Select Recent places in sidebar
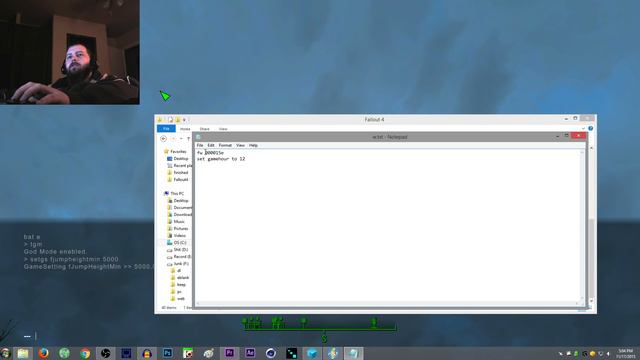The image size is (640, 360). click(x=179, y=165)
